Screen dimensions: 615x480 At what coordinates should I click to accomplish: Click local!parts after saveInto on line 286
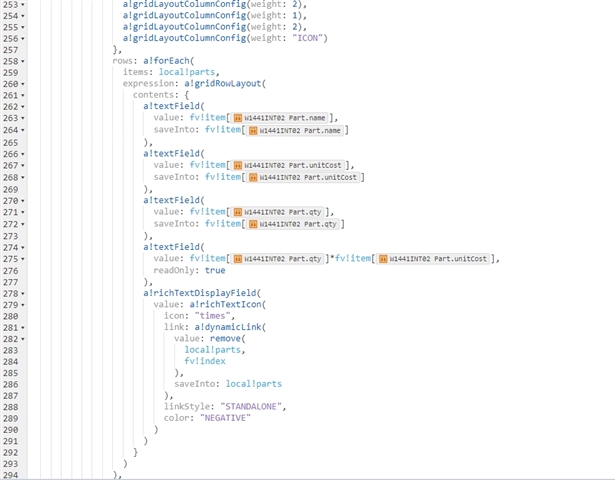(x=254, y=384)
